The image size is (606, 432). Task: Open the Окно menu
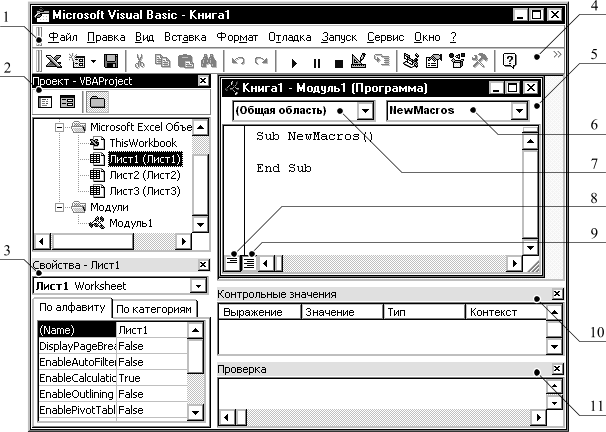427,37
